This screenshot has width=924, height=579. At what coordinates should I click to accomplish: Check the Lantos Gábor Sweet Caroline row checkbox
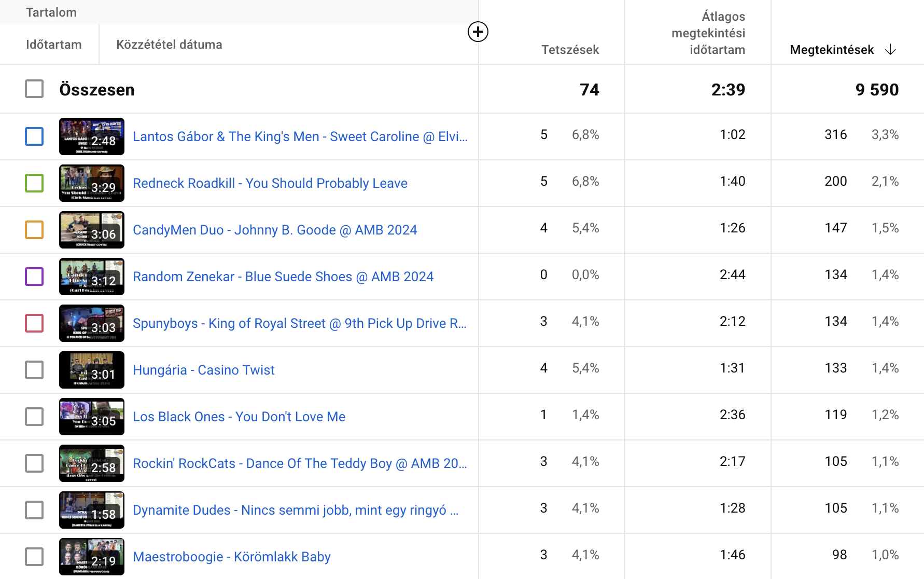[x=34, y=136]
